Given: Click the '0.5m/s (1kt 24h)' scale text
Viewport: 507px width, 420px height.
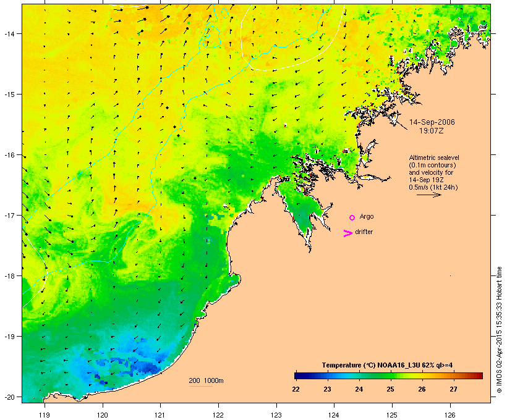Looking at the screenshot, I should (433, 187).
